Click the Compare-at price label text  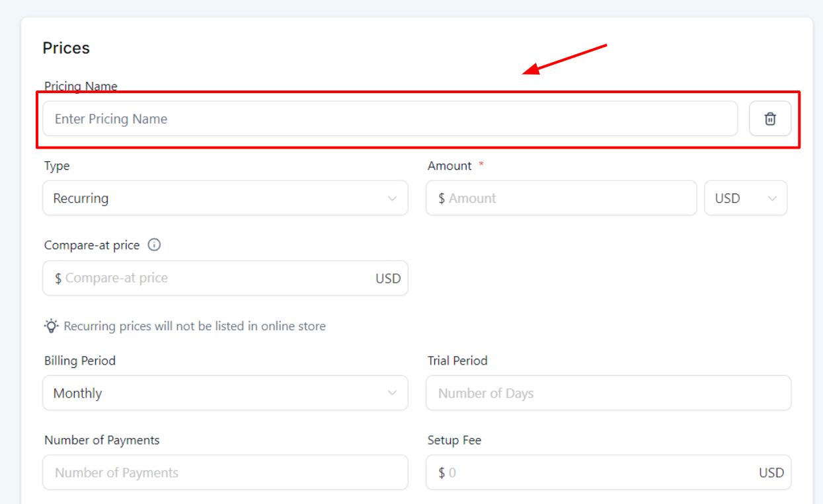click(x=92, y=245)
